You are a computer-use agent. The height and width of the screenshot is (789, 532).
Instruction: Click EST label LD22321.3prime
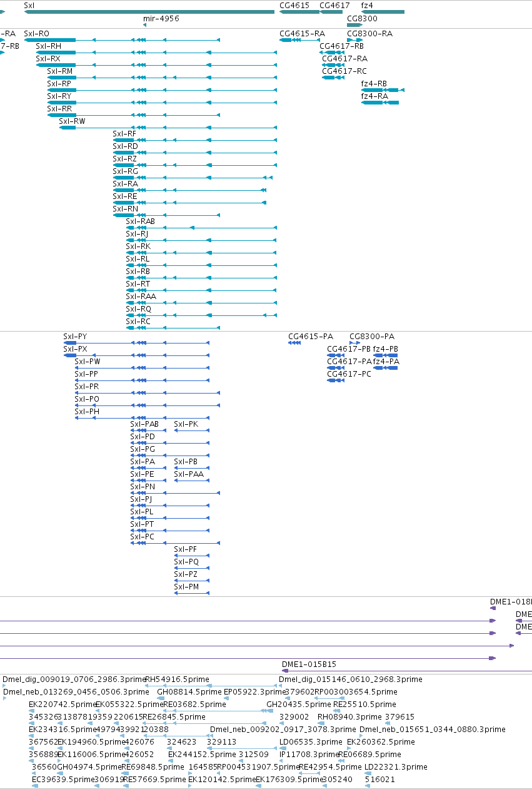pyautogui.click(x=396, y=767)
